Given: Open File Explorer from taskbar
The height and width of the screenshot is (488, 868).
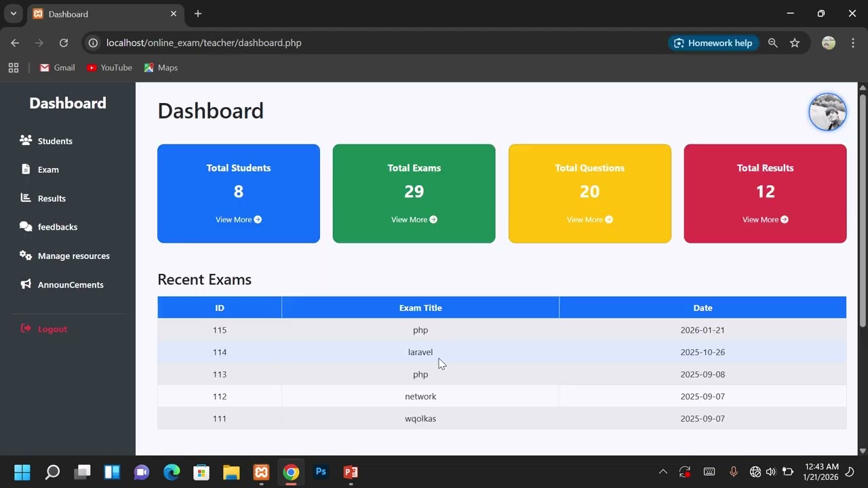Looking at the screenshot, I should [x=231, y=472].
